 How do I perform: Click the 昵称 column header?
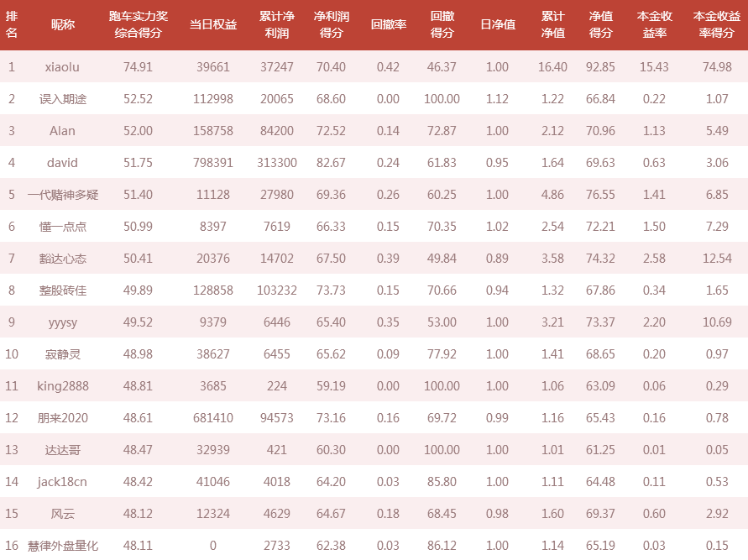click(x=63, y=24)
